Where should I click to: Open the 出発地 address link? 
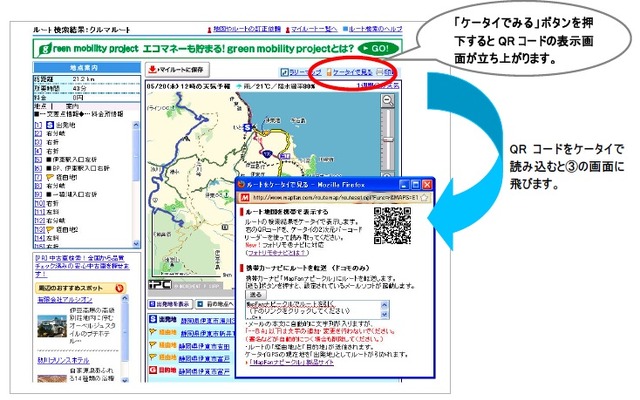pos(207,321)
